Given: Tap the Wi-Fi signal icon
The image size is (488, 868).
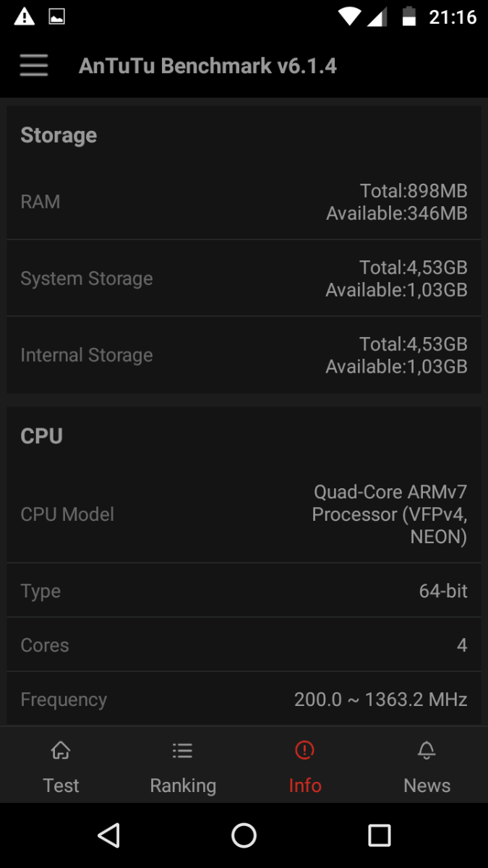Looking at the screenshot, I should click(349, 17).
